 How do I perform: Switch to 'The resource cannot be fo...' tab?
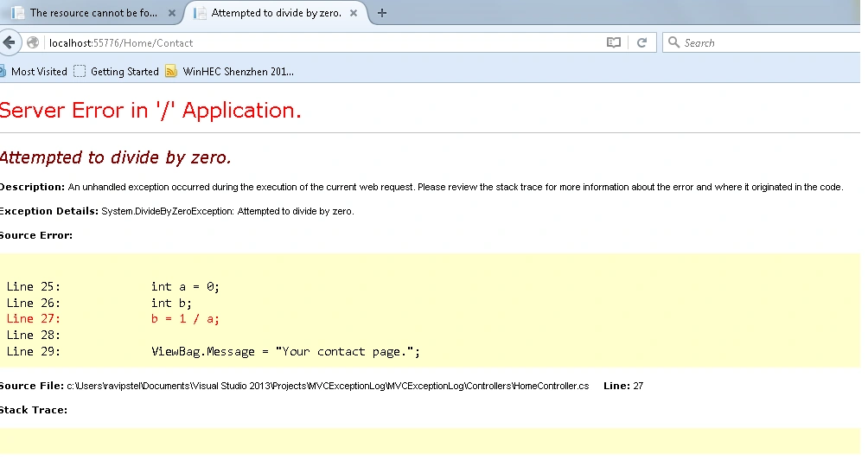coord(94,13)
